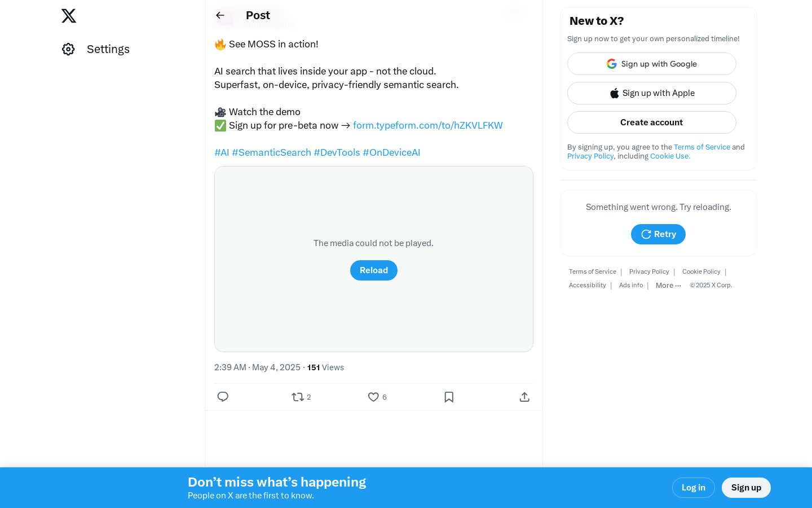The width and height of the screenshot is (812, 508).
Task: Share the post via upload icon
Action: (524, 397)
